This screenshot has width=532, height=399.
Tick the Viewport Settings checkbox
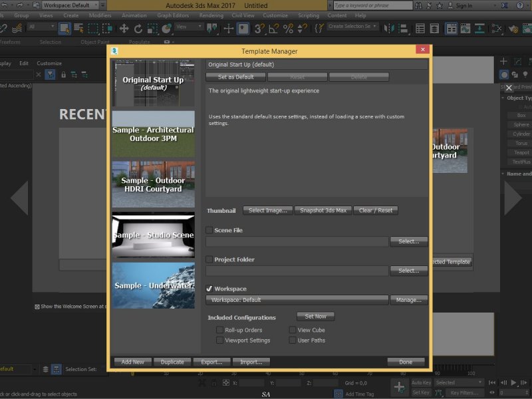(x=219, y=340)
